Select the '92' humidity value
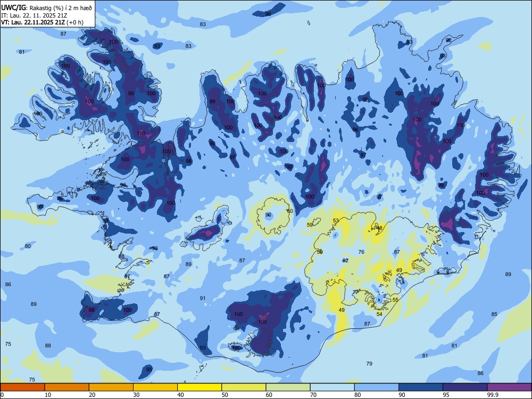 pos(448,40)
